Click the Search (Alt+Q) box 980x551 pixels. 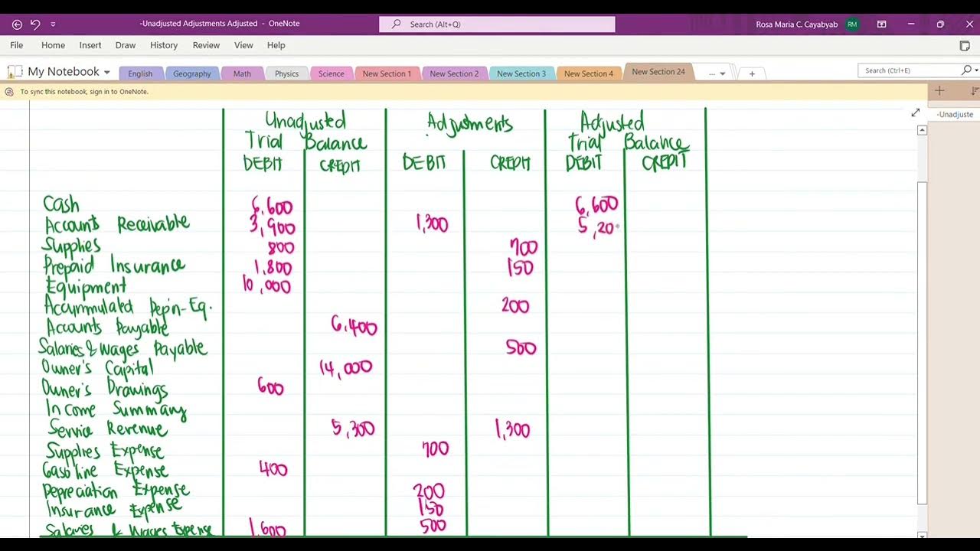[497, 24]
